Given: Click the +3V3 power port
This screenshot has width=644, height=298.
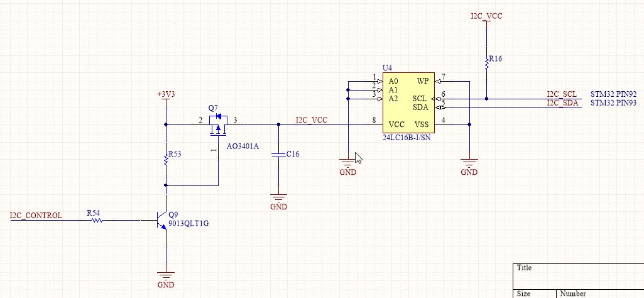Looking at the screenshot, I should point(166,95).
